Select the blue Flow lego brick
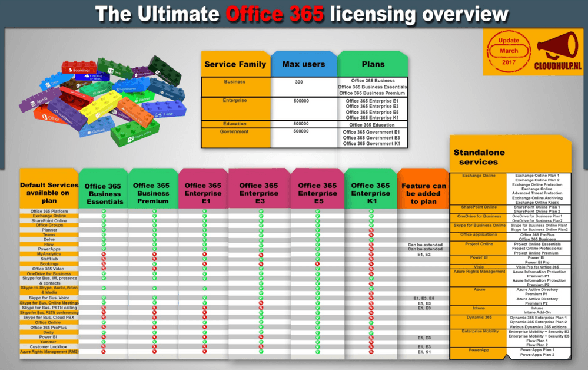588x370 pixels. [164, 110]
